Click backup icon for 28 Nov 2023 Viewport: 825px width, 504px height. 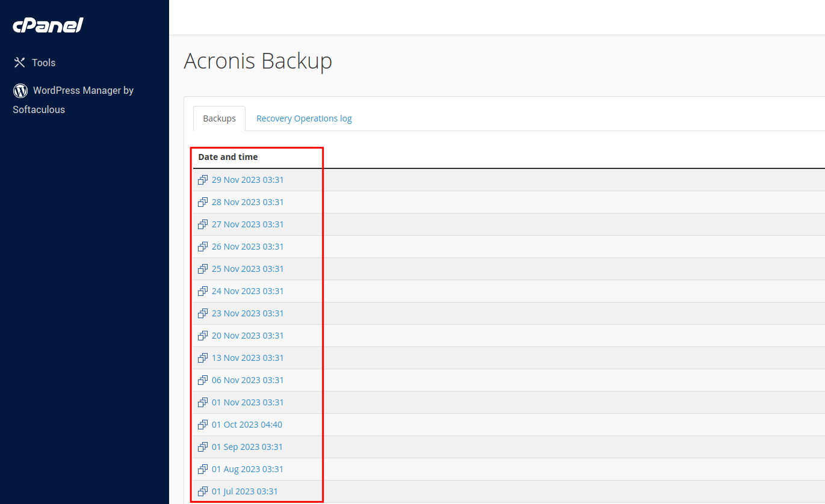pyautogui.click(x=203, y=202)
